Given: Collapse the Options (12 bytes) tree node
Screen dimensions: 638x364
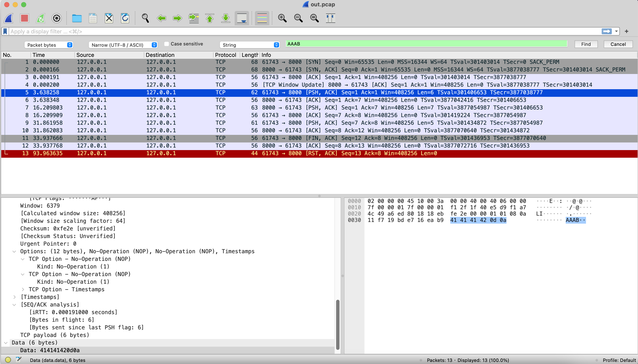Looking at the screenshot, I should click(14, 252).
